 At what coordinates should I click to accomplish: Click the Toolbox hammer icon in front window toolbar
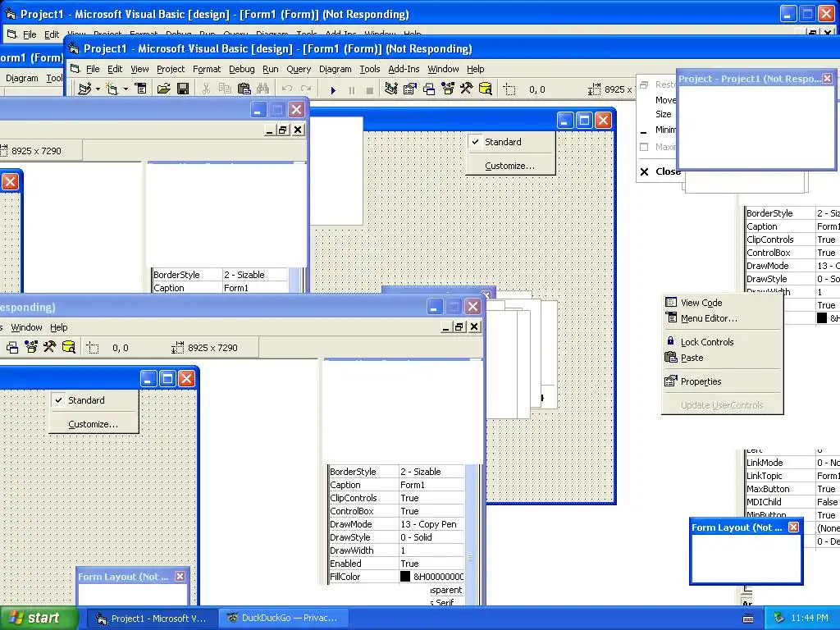point(466,89)
